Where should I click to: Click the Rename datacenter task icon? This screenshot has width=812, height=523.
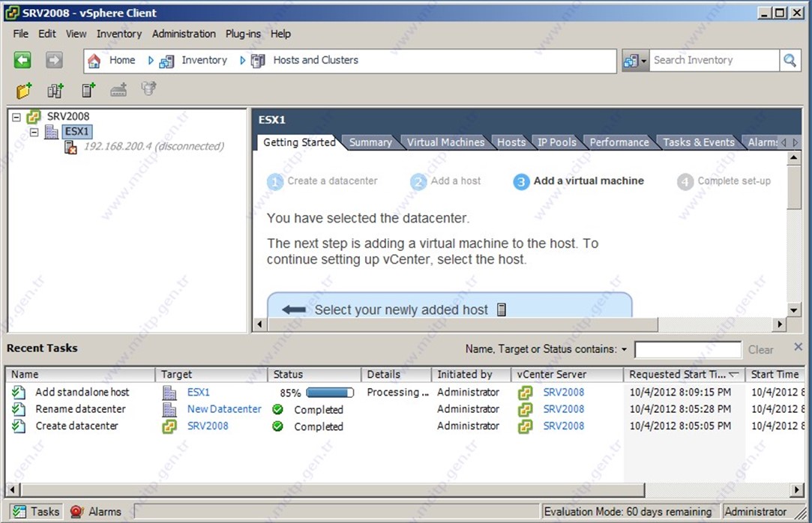pos(19,410)
